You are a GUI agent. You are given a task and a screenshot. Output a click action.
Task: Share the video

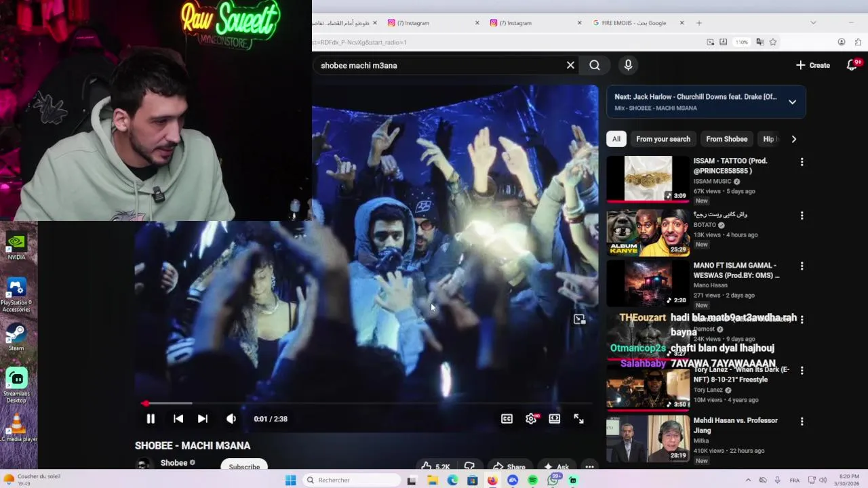[509, 466]
